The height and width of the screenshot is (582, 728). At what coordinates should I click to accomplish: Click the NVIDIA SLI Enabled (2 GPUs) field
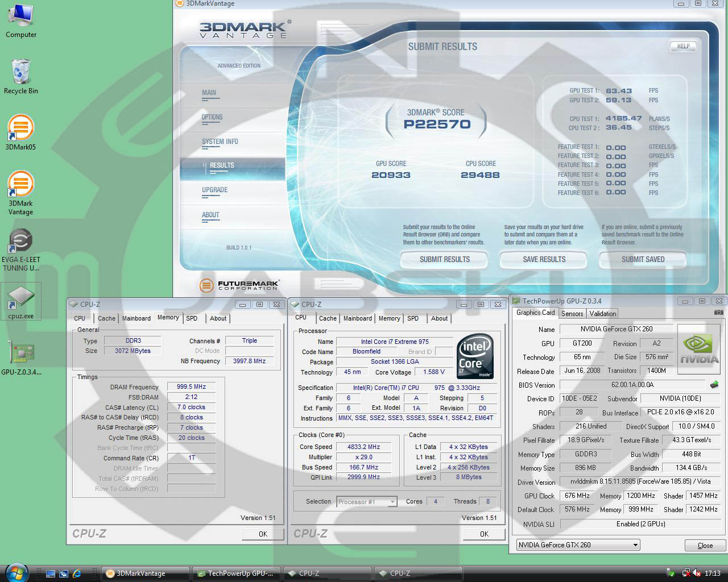click(x=640, y=524)
